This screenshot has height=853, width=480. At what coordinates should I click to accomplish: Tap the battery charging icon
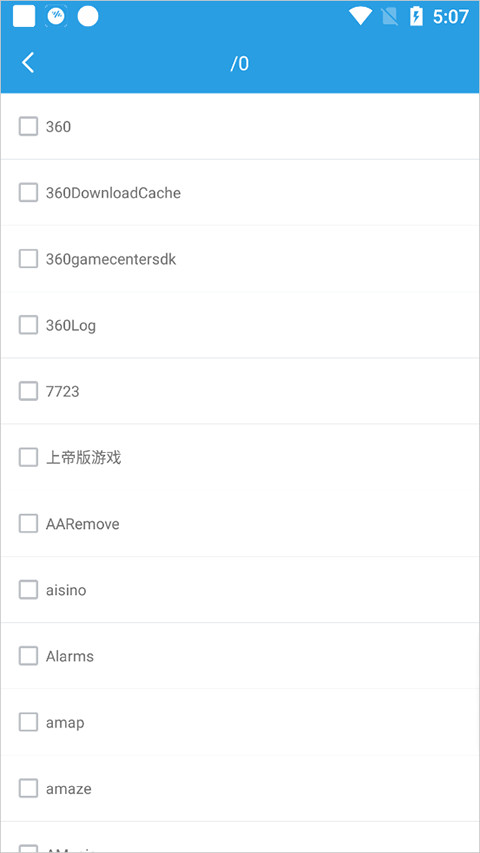point(416,16)
